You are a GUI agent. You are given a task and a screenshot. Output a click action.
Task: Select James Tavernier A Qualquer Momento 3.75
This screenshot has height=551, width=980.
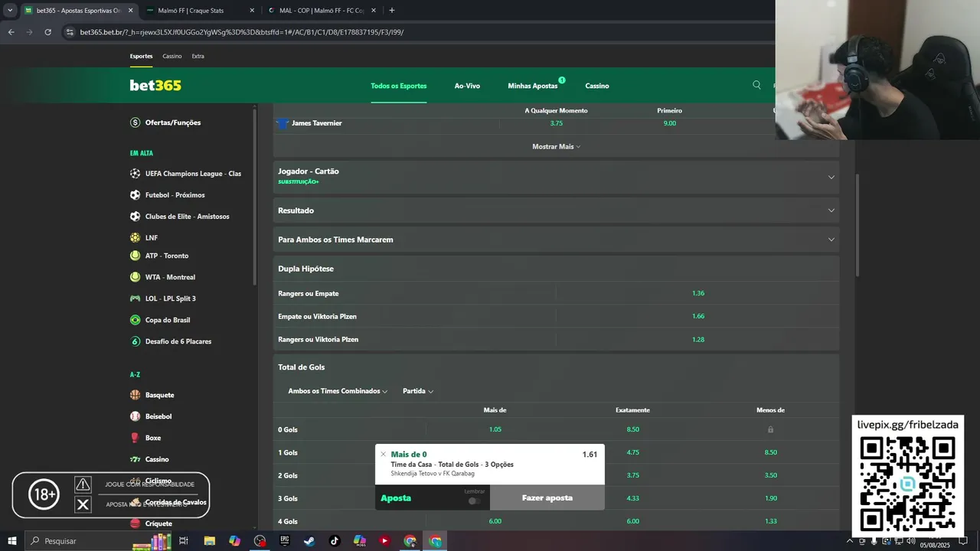coord(557,123)
